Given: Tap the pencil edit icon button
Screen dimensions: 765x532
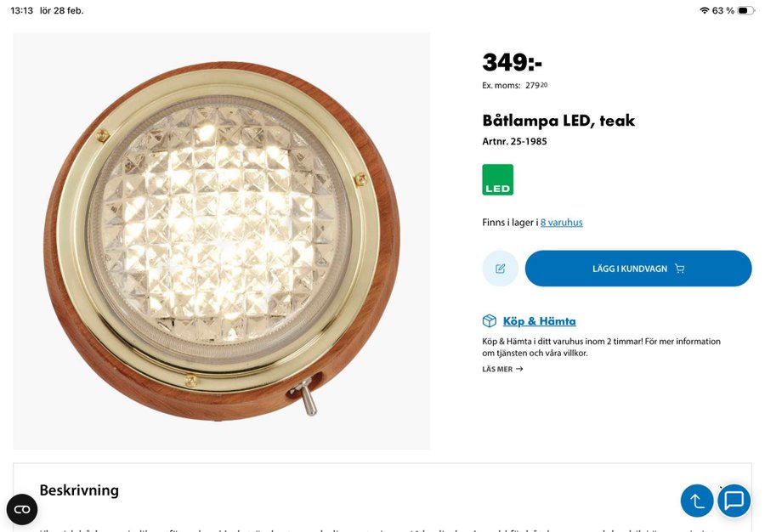Looking at the screenshot, I should 500,269.
